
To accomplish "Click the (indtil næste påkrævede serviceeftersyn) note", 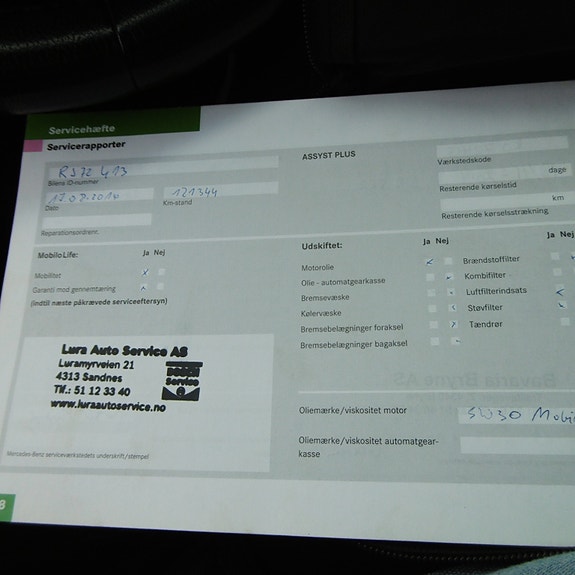I will (x=99, y=302).
